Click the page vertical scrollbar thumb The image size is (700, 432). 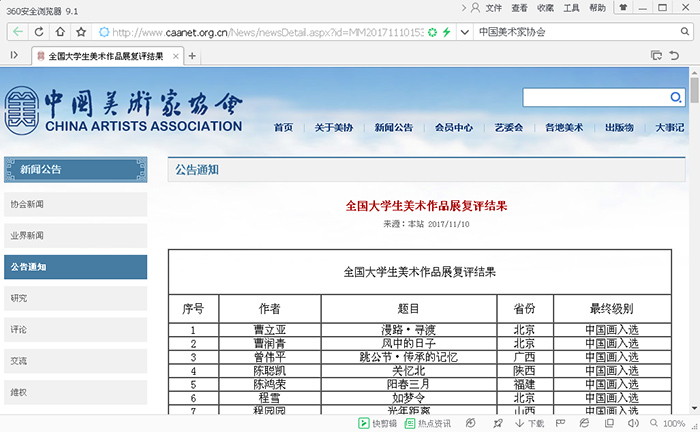coord(694,93)
